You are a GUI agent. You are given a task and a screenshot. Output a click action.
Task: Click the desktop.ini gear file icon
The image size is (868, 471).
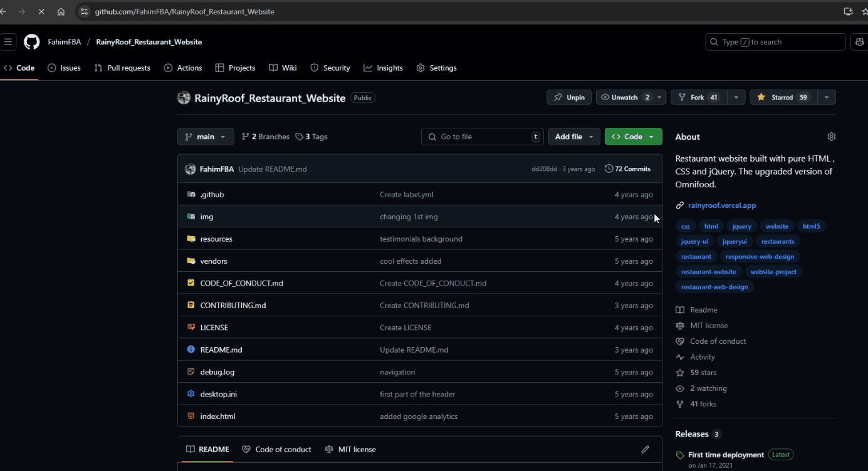(x=191, y=394)
